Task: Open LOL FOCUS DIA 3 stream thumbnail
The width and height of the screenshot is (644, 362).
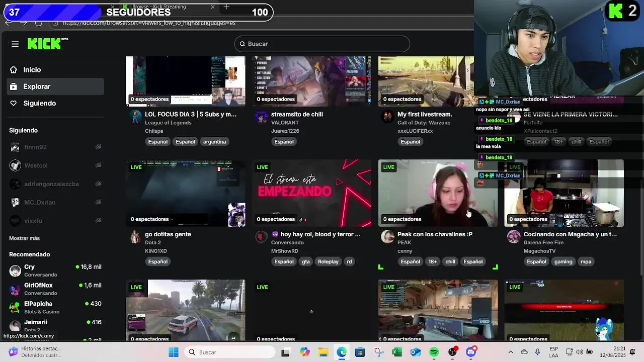Action: pos(185,81)
